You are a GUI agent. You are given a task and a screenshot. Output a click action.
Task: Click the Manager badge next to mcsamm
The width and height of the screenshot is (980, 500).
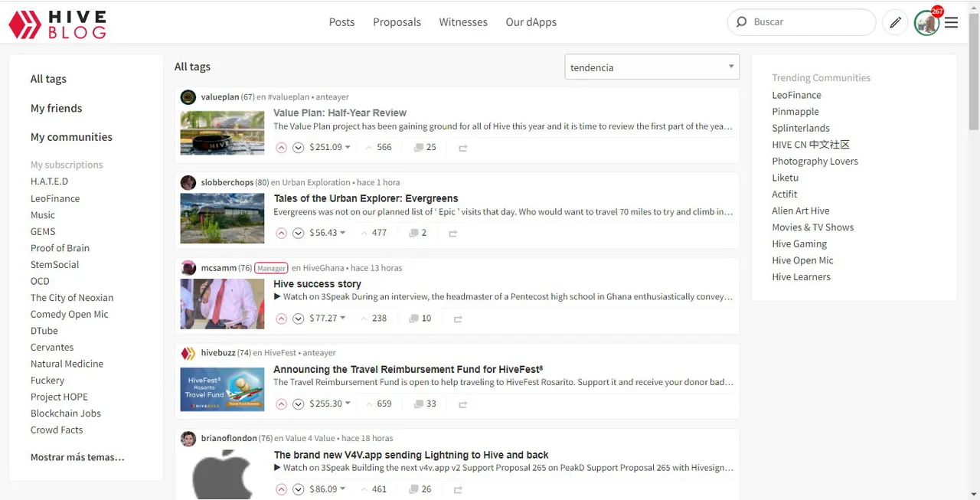point(271,268)
